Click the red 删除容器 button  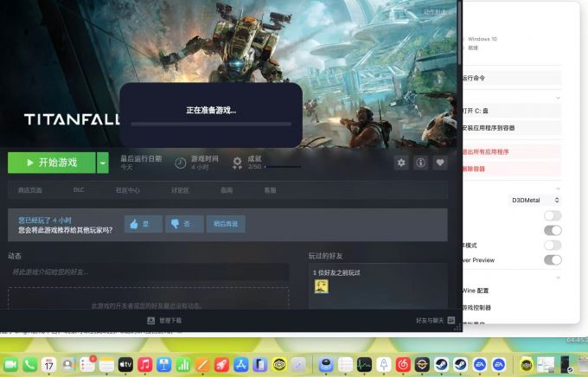(512, 169)
